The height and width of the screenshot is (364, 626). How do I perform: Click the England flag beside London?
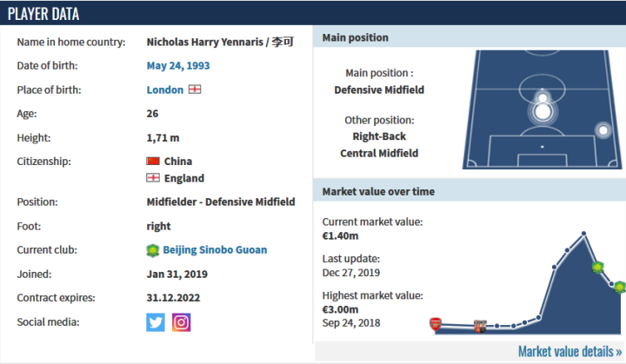195,89
